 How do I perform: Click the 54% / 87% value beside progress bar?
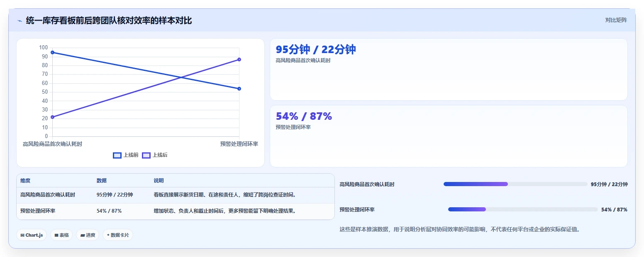[614, 210]
